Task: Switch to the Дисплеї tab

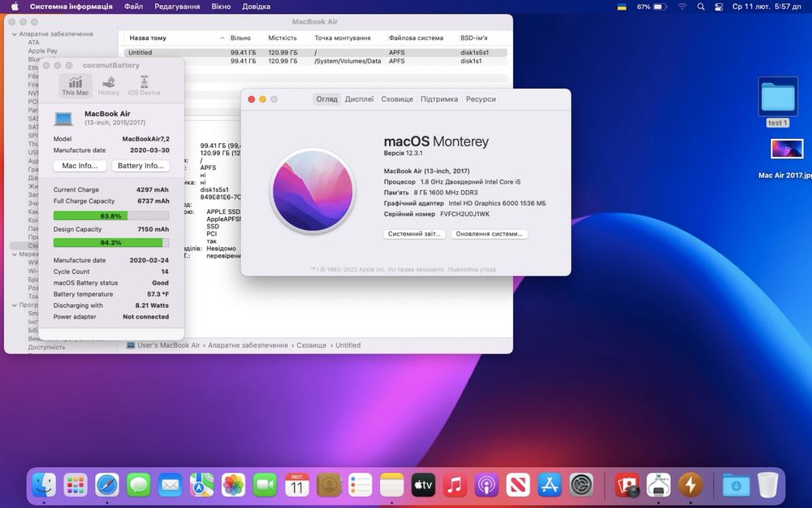Action: [x=360, y=99]
